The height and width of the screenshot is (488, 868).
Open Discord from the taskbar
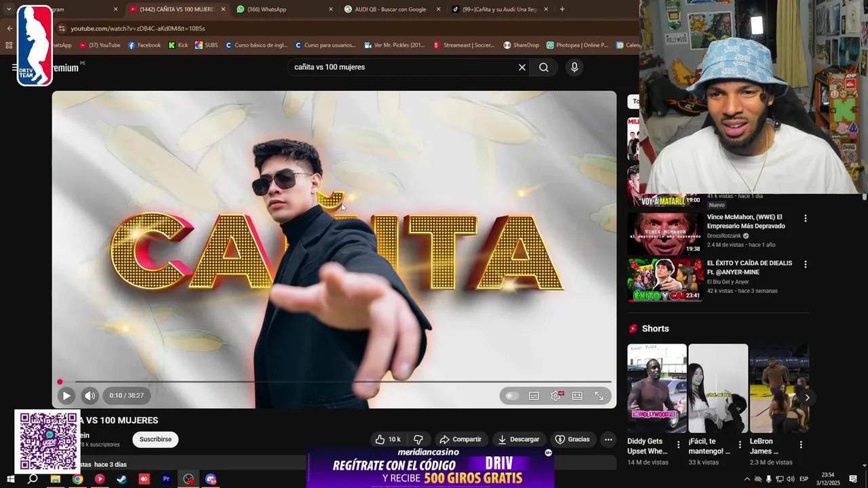coord(211,479)
